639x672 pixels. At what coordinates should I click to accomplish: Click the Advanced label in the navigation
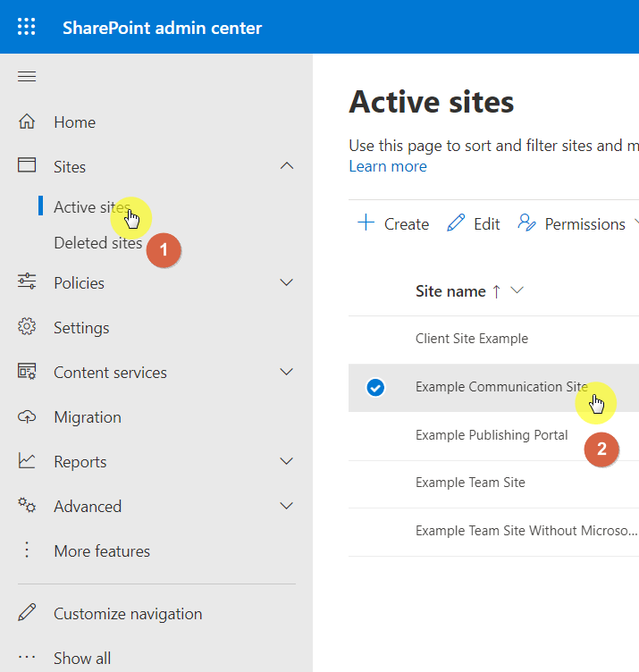click(88, 507)
